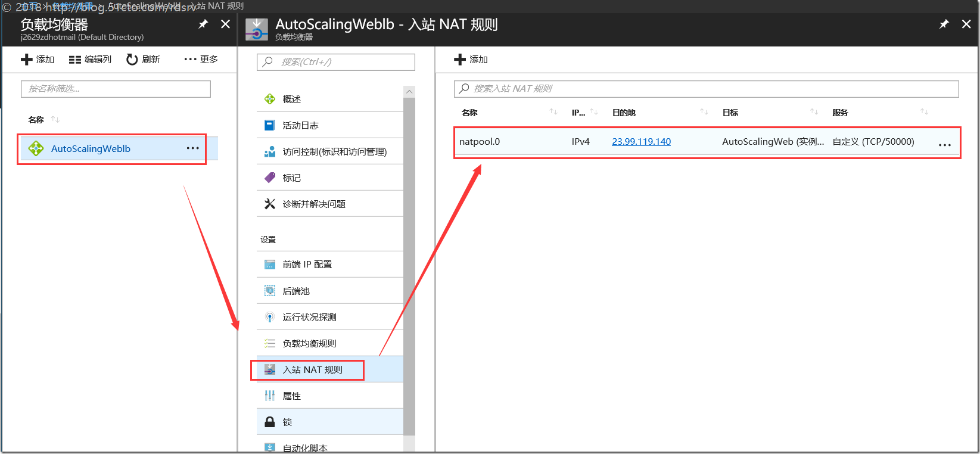Click the AutoScalingWeb target cell
Viewport: 980px width, 454px height.
[x=773, y=142]
